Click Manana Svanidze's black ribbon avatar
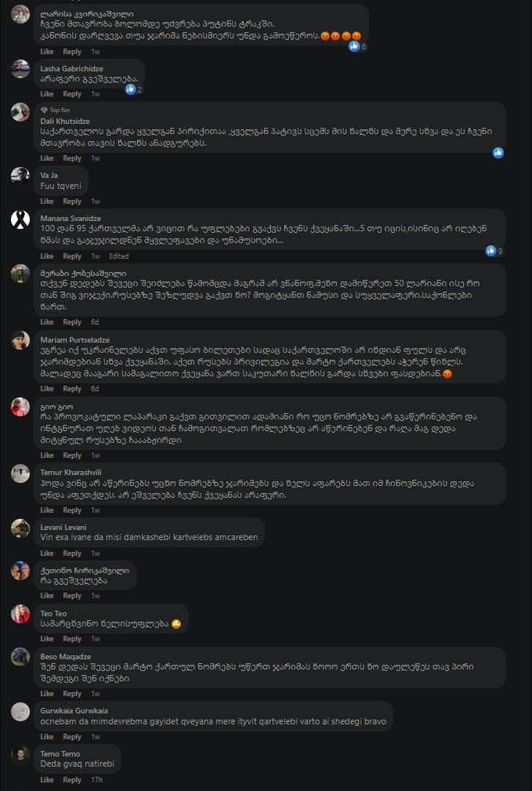The width and height of the screenshot is (532, 791). coord(20,220)
